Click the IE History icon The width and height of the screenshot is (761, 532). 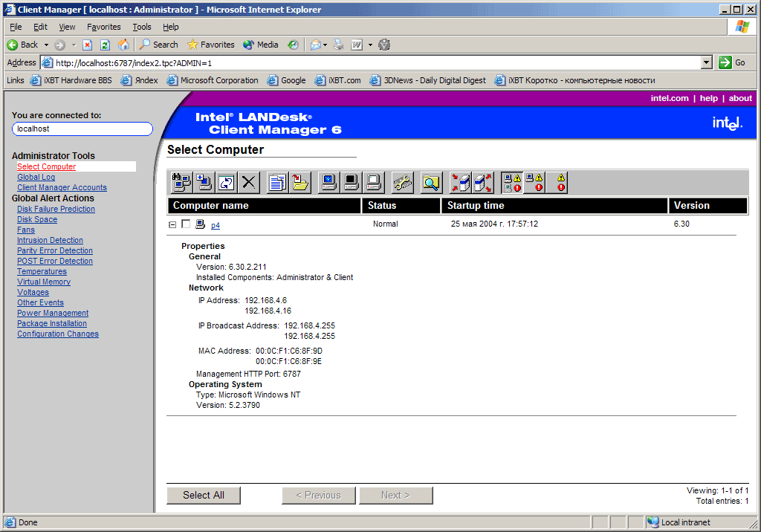[293, 45]
